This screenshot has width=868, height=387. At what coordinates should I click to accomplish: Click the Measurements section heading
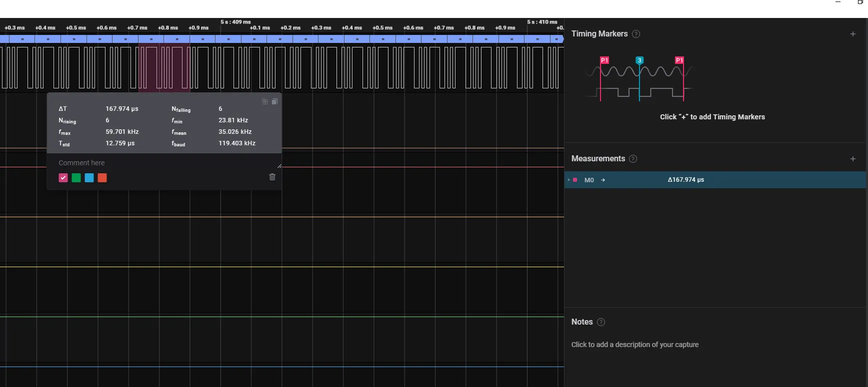pos(598,159)
